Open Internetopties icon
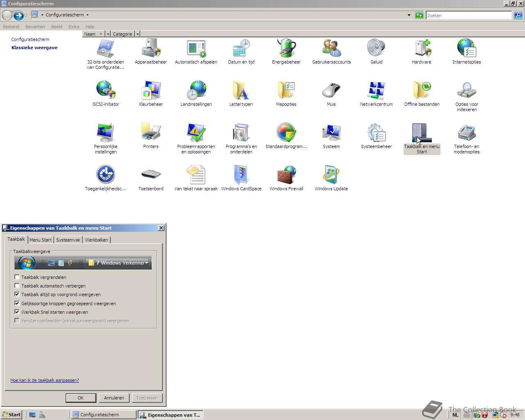Viewport: 525px width, 420px height. pyautogui.click(x=467, y=48)
